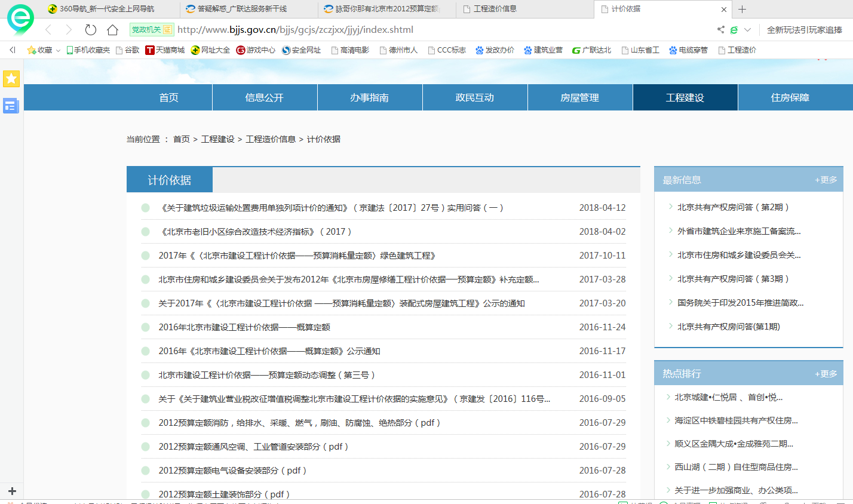
Task: Open address bar dropdown arrow at right
Action: (x=747, y=30)
